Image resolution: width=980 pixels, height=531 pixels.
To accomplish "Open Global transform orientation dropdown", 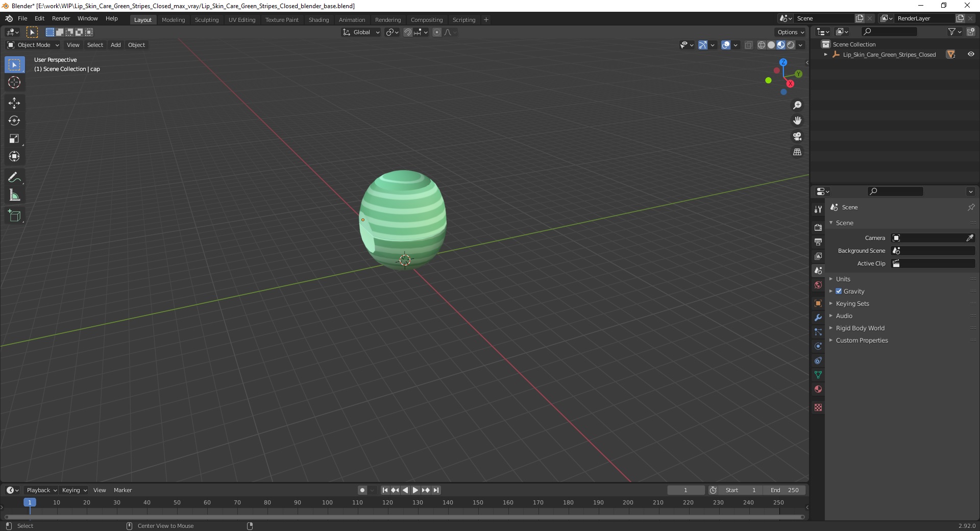I will point(361,32).
